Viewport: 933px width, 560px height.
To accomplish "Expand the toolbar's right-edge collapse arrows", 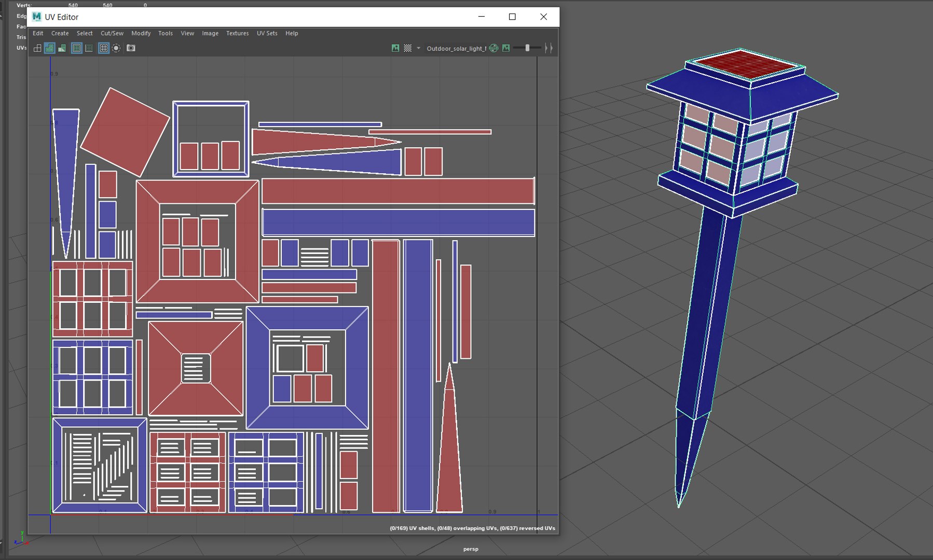I will (x=548, y=48).
